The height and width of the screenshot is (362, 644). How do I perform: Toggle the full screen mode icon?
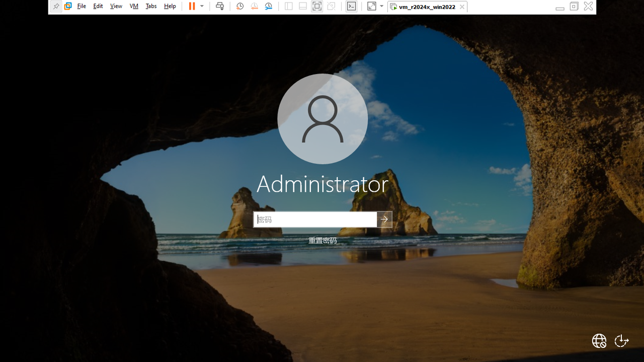pos(317,7)
